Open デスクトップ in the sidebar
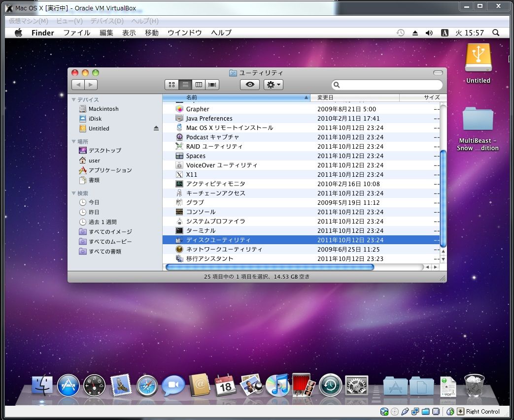The height and width of the screenshot is (420, 514). tap(101, 150)
